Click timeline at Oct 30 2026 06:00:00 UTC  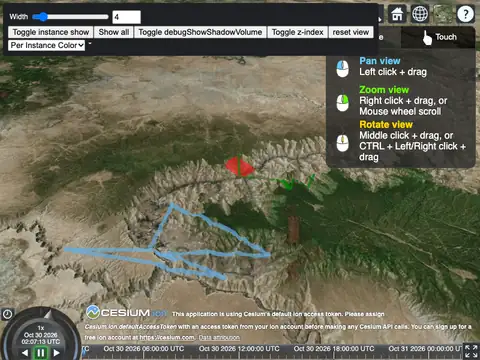click(x=144, y=349)
